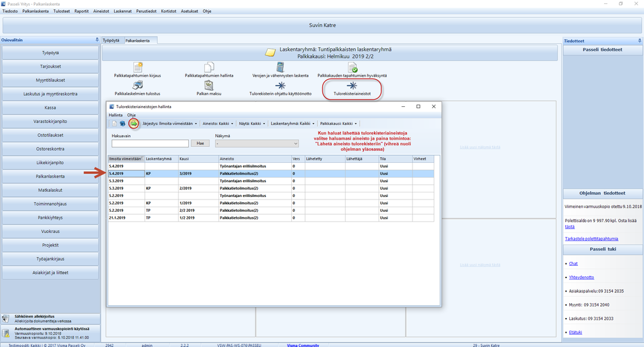The height and width of the screenshot is (347, 644).
Task: Select row TP 2/2 2019 Palkkatietoilmoitus(2)
Action: click(271, 211)
